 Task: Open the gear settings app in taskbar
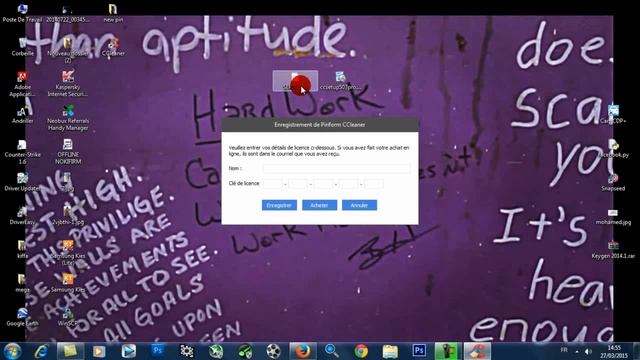(187, 351)
